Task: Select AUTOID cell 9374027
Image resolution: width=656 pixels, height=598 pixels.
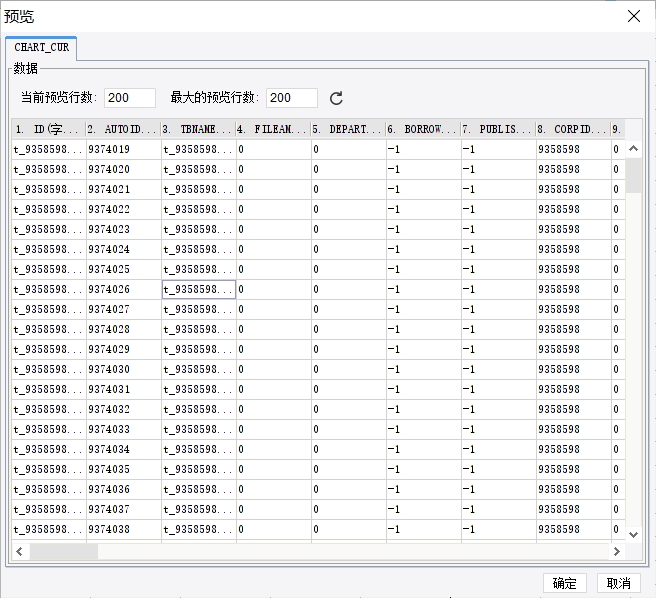Action: 124,309
